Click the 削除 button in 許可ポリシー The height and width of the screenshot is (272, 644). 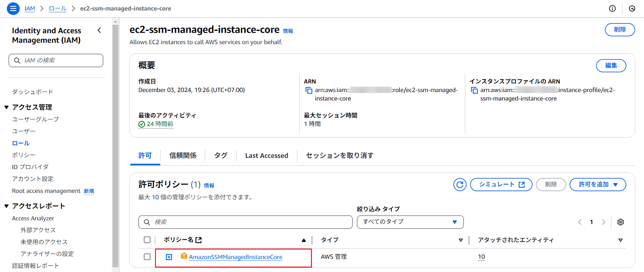[x=551, y=184]
